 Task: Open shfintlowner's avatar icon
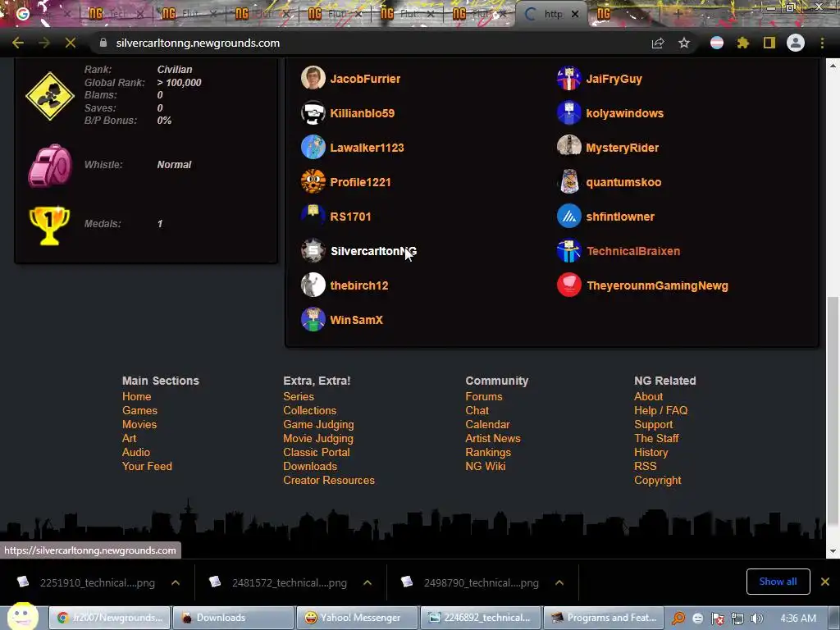click(569, 216)
